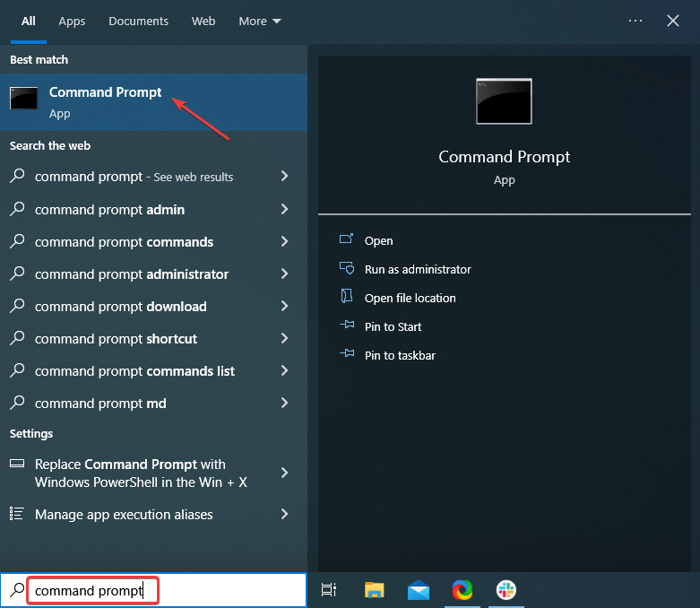700x608 pixels.
Task: Click Run as administrator
Action: pyautogui.click(x=418, y=269)
